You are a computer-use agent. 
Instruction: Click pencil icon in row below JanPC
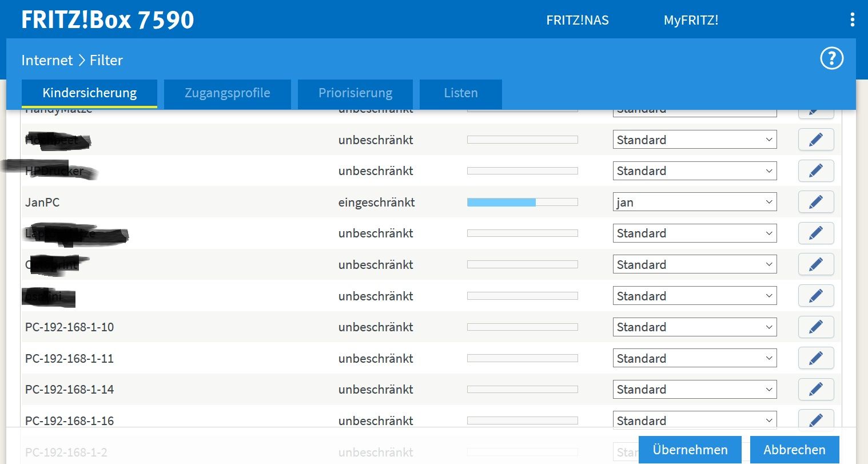point(816,233)
